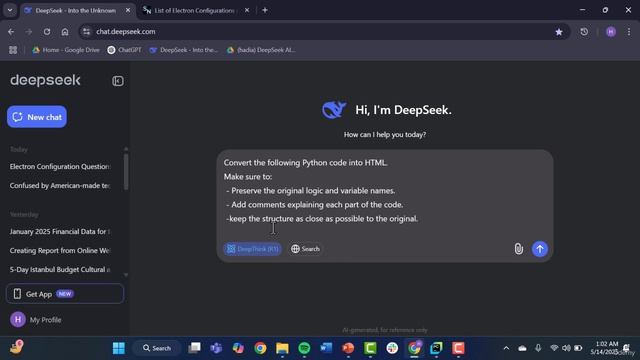Open 5-Day Istanbul Budget Cultural chat
Viewport: 640px width, 360px height.
point(60,269)
